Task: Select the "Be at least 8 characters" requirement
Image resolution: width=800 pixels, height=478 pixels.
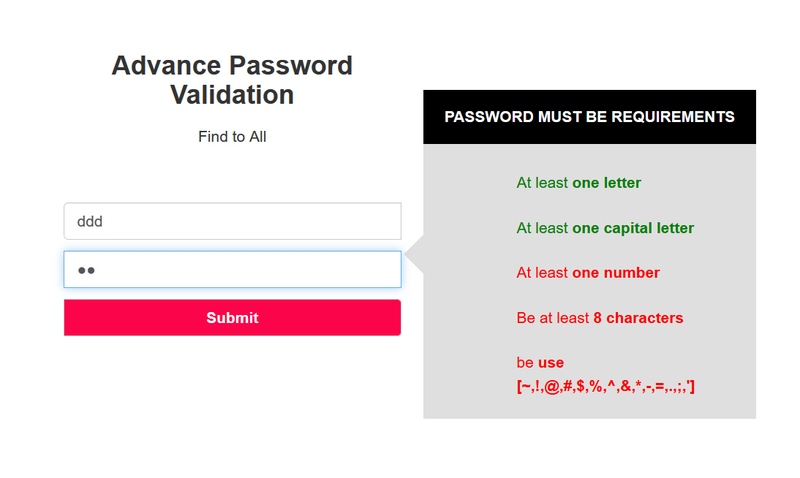Action: (x=599, y=318)
